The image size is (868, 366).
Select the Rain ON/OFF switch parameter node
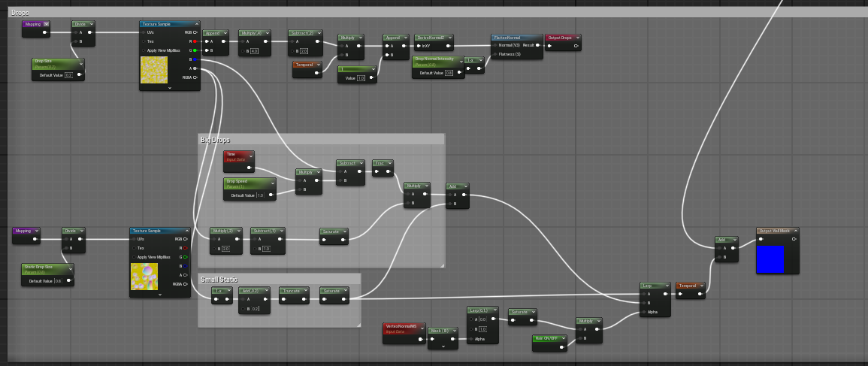(550, 338)
